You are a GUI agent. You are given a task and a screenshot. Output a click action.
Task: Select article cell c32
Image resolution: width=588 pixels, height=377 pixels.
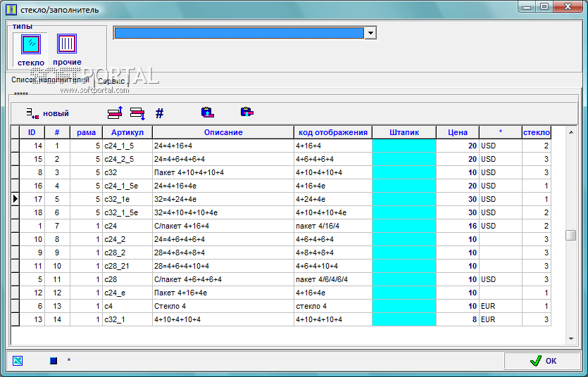[127, 172]
